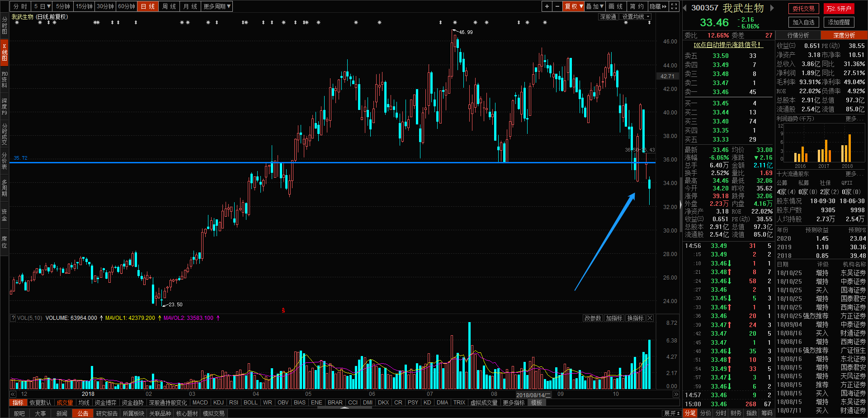
Task: Click 恢复默认 to reset indicators
Action: point(40,403)
